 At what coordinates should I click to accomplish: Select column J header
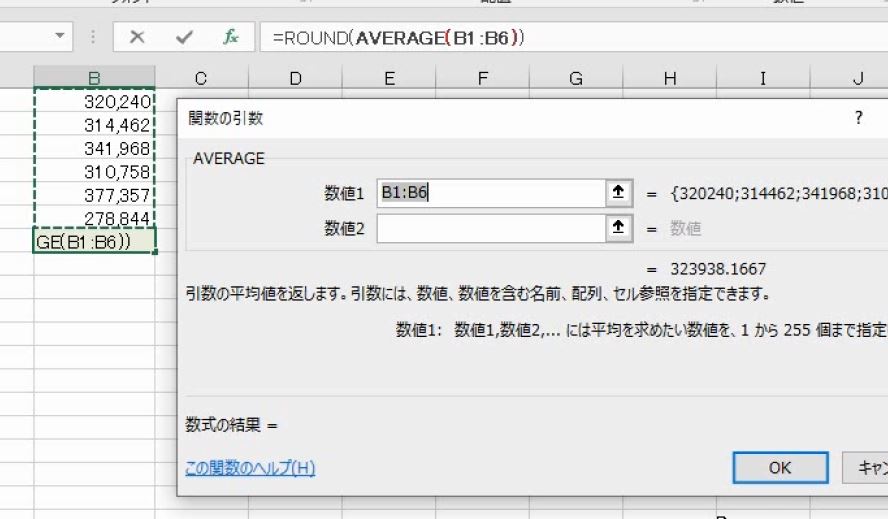[849, 78]
